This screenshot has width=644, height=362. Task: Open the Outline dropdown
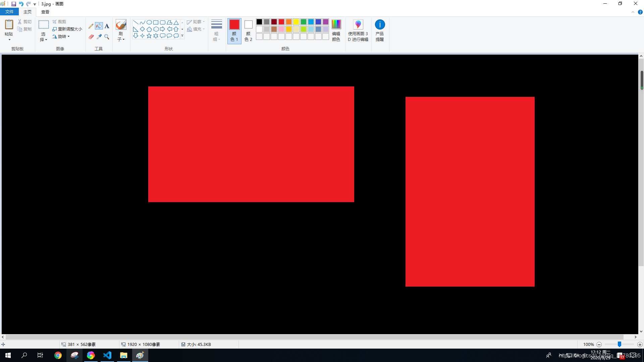pyautogui.click(x=196, y=22)
